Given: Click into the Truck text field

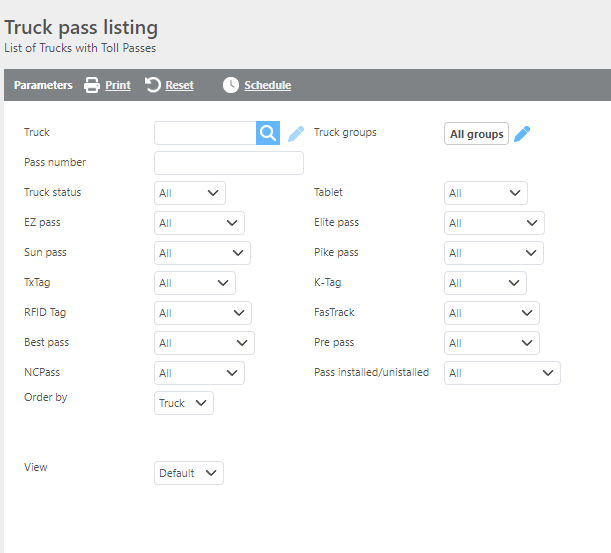Looking at the screenshot, I should 205,134.
